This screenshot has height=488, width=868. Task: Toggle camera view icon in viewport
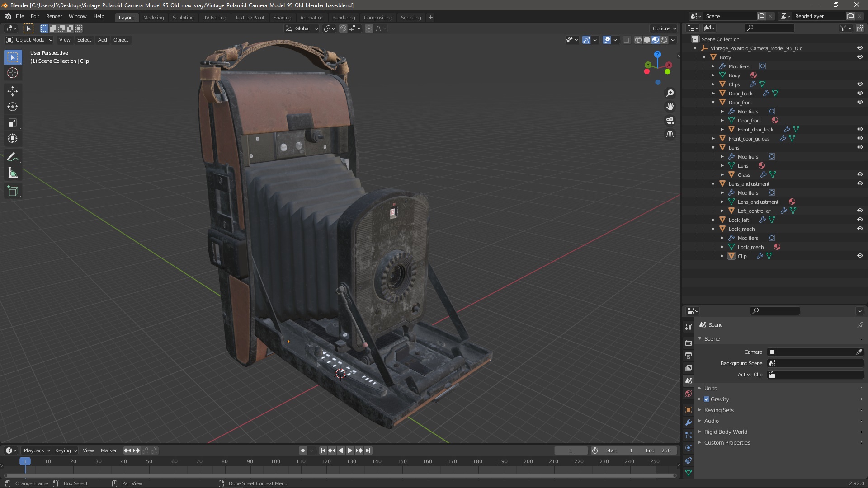tap(670, 121)
